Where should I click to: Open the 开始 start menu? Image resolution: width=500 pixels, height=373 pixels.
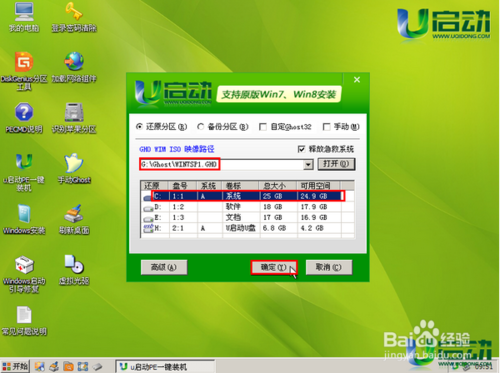coord(15,366)
